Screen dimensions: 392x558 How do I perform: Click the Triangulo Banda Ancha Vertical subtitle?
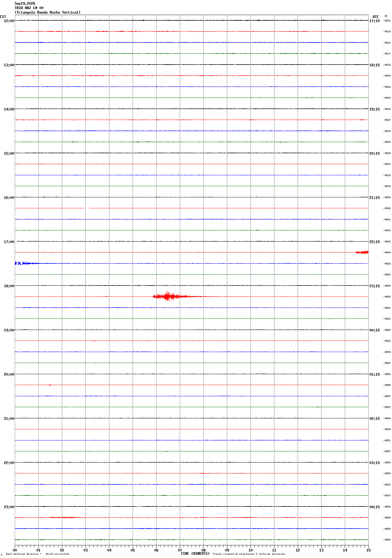pos(47,12)
